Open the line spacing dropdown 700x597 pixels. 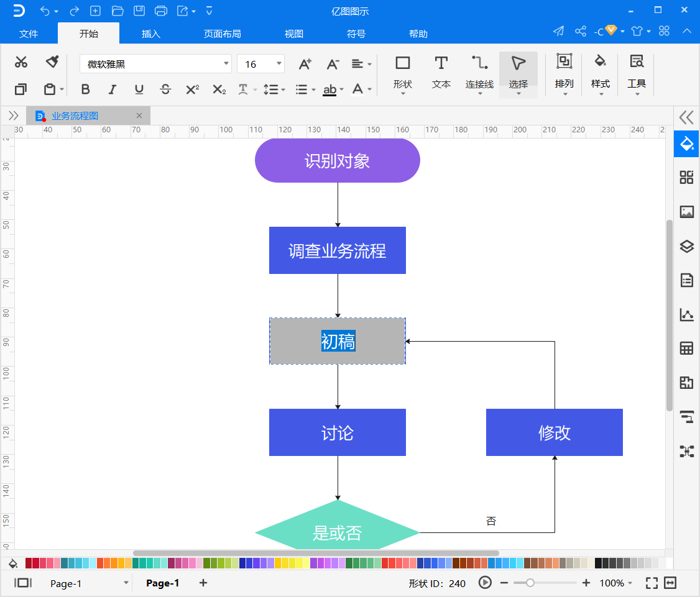(274, 89)
